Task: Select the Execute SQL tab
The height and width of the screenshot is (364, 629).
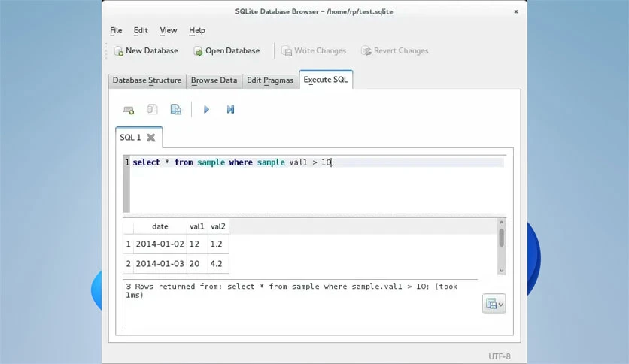Action: 326,80
